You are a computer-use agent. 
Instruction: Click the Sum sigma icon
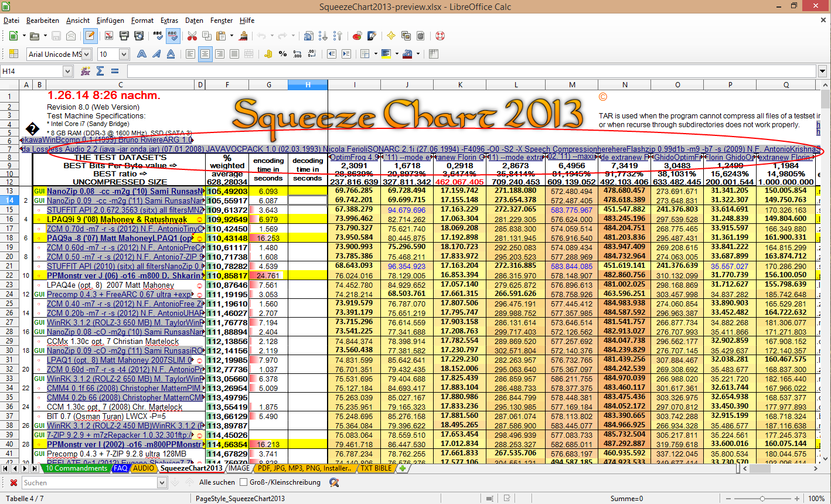(x=100, y=71)
